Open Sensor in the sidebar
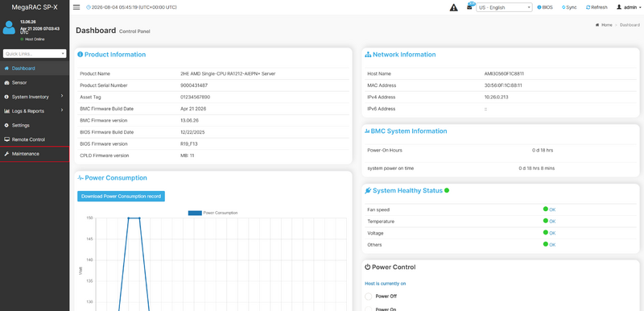 (35, 82)
